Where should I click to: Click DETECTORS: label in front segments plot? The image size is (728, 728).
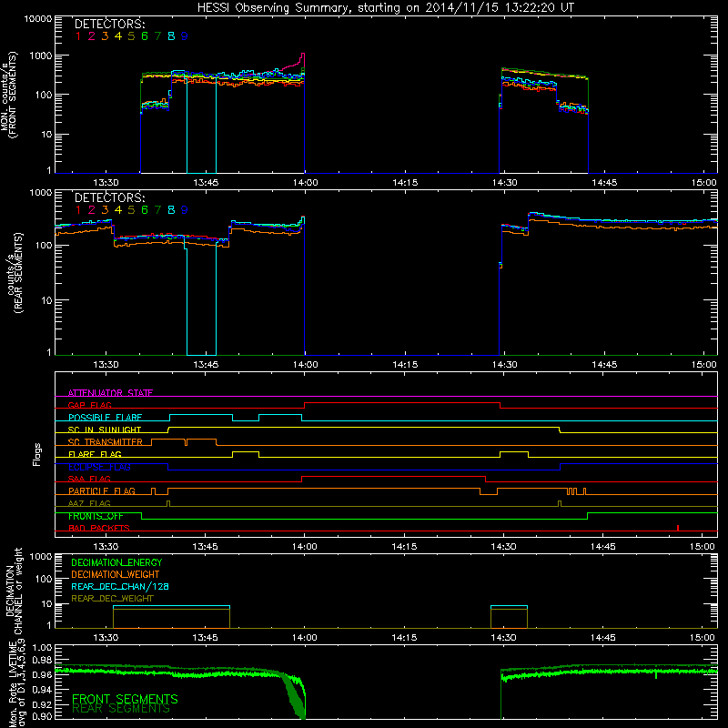[109, 24]
